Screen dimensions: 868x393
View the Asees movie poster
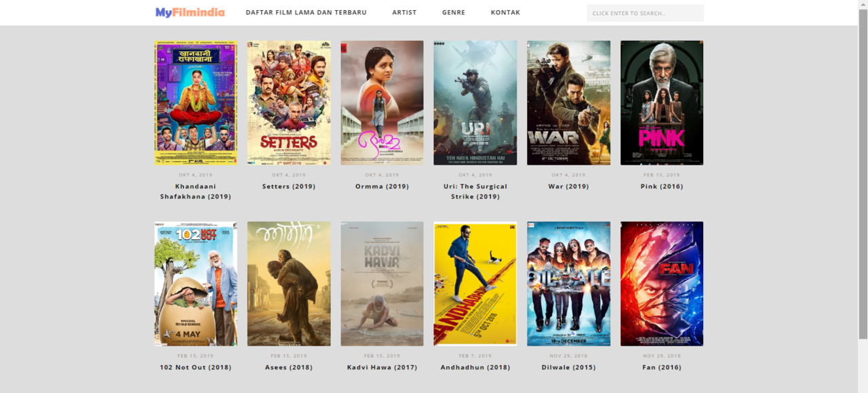(289, 284)
